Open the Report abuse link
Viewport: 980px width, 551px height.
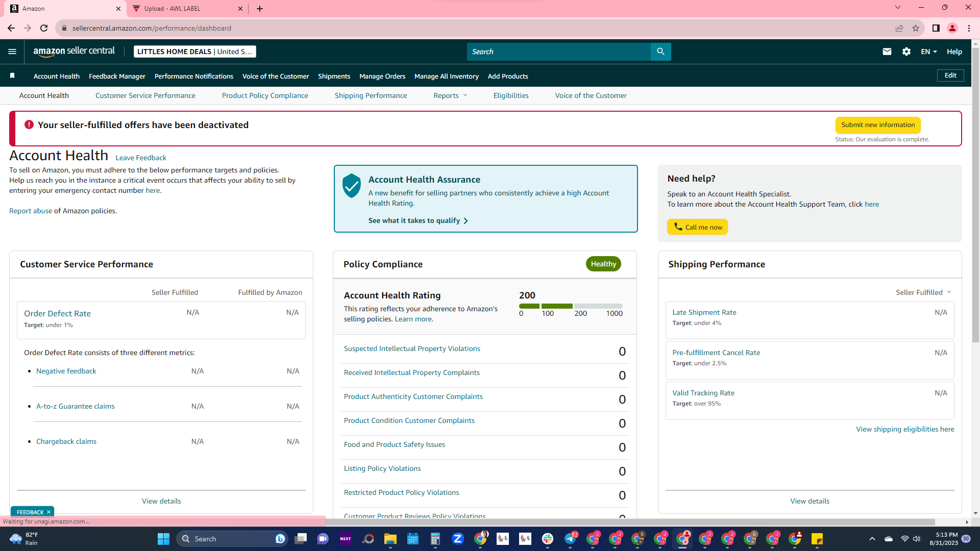coord(31,211)
